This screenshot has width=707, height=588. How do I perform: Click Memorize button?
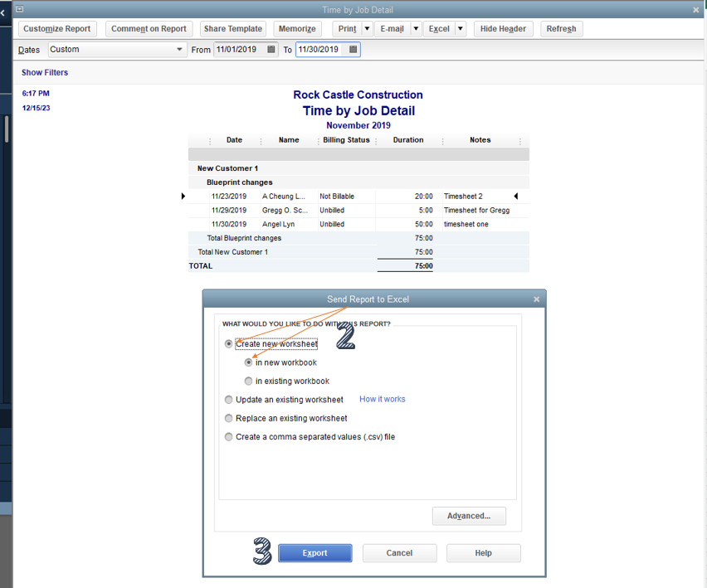(297, 29)
